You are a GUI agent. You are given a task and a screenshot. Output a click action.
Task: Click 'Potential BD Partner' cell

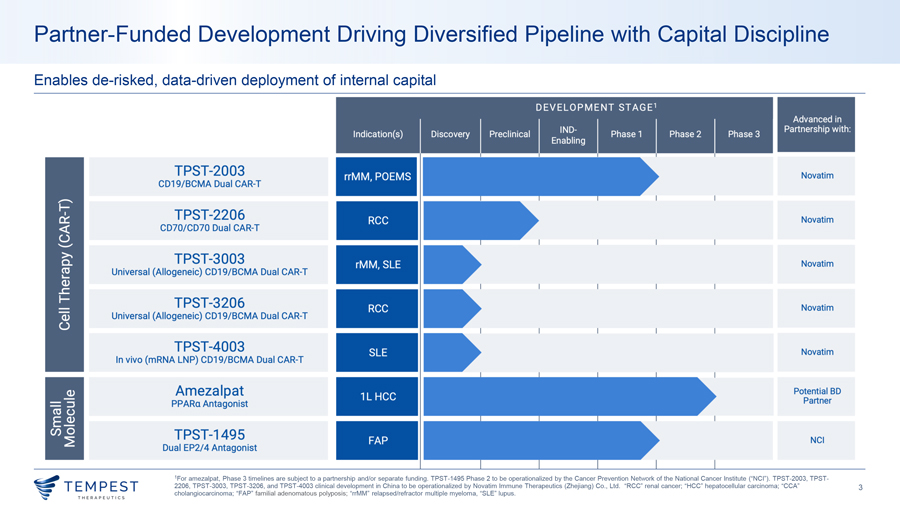click(817, 396)
